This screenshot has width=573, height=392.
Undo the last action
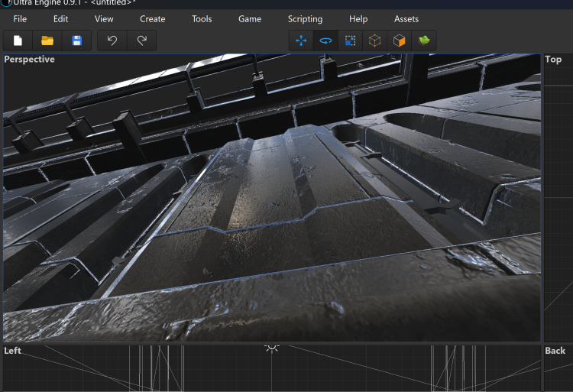[x=112, y=40]
